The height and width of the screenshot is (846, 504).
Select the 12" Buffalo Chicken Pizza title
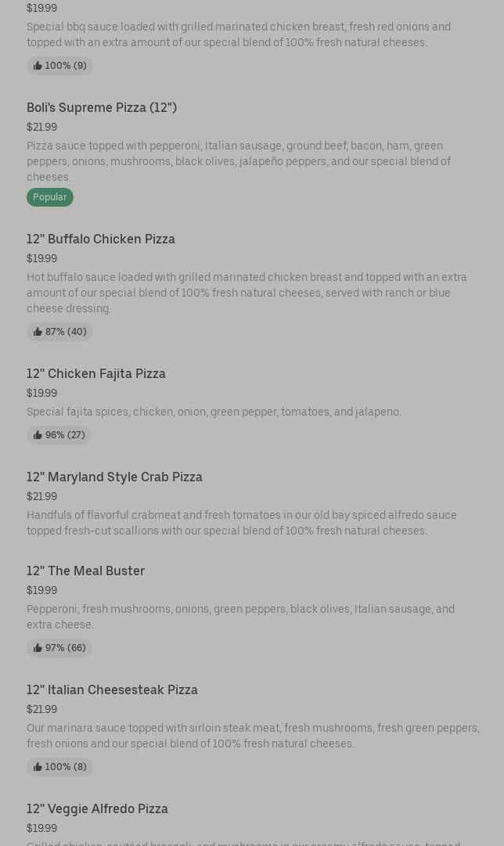click(101, 239)
